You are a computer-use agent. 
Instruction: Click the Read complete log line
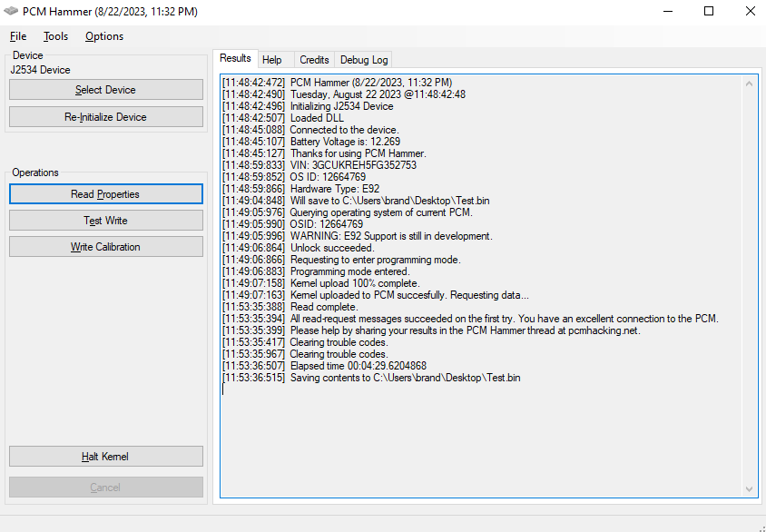[x=290, y=307]
